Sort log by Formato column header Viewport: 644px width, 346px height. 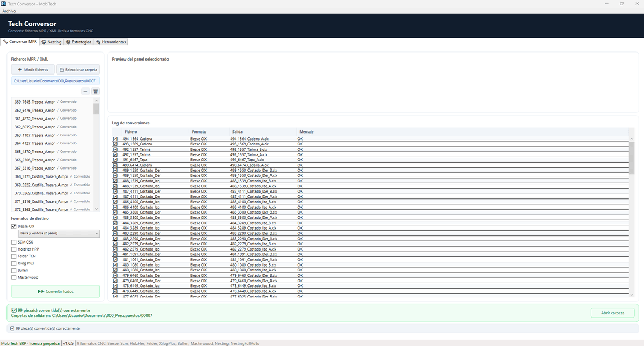pos(199,132)
